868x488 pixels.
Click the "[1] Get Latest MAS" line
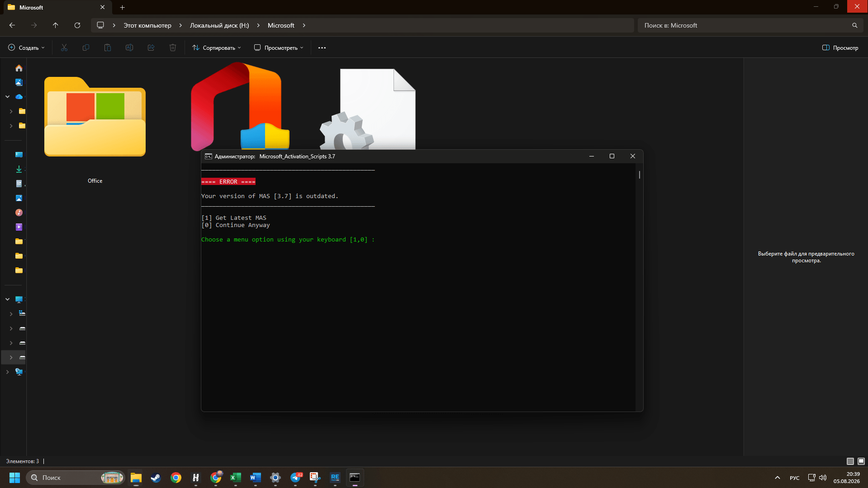point(234,218)
